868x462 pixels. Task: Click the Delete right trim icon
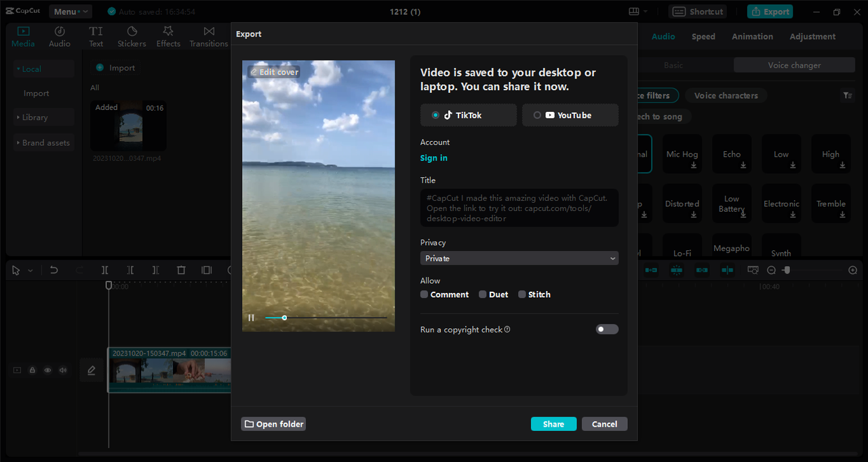pyautogui.click(x=155, y=270)
